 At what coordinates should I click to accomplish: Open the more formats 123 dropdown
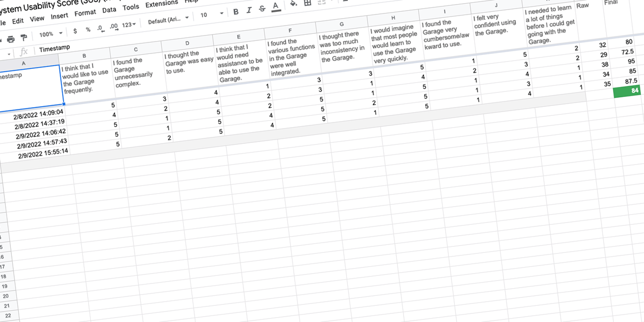(x=129, y=25)
